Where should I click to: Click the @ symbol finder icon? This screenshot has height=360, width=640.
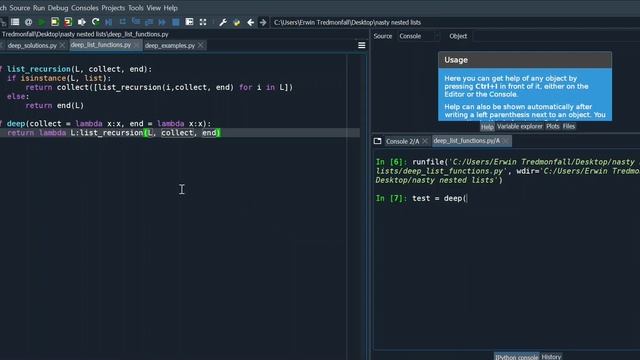29,22
